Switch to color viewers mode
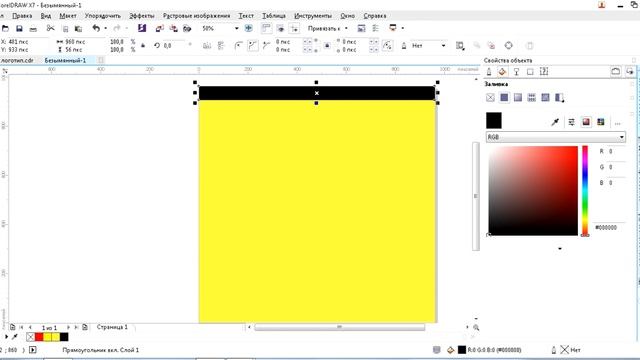 coord(586,122)
